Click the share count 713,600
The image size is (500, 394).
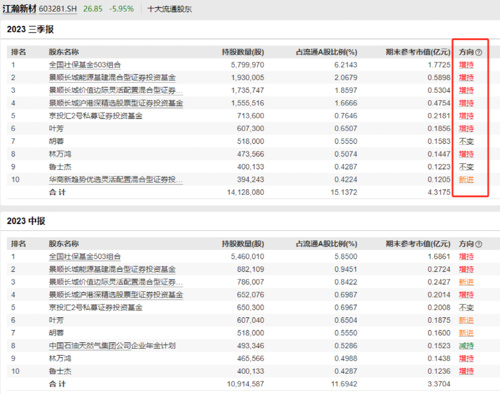click(x=250, y=116)
